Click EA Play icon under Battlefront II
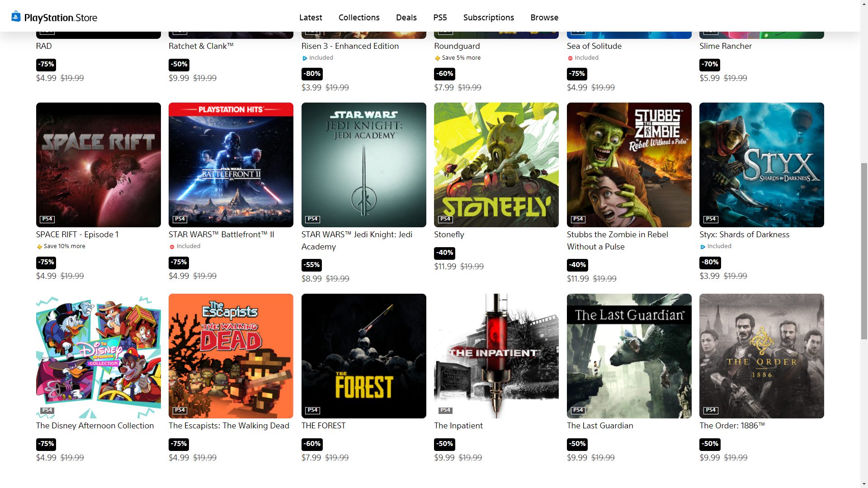Screen dimensions: 868x488 tap(172, 247)
